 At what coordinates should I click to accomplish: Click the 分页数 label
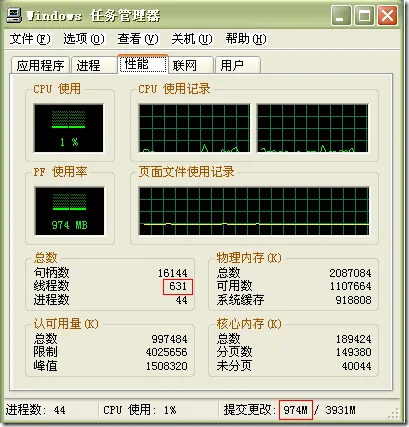pos(234,352)
